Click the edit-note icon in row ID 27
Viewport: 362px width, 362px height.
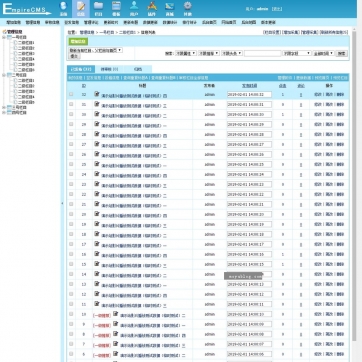pyautogui.click(x=97, y=144)
